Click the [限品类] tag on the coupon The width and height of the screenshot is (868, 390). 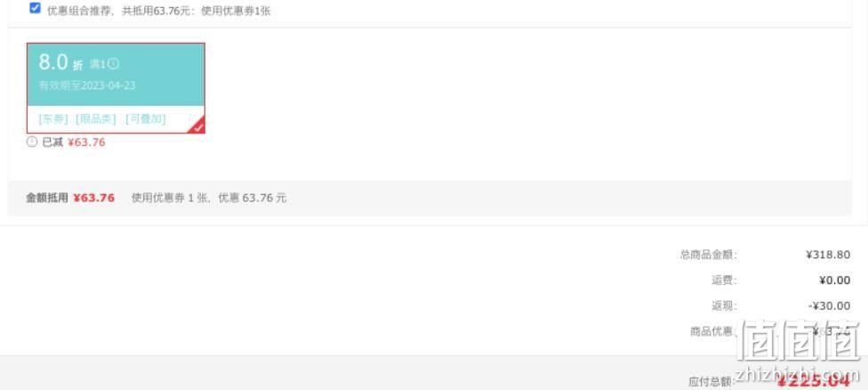coord(96,118)
